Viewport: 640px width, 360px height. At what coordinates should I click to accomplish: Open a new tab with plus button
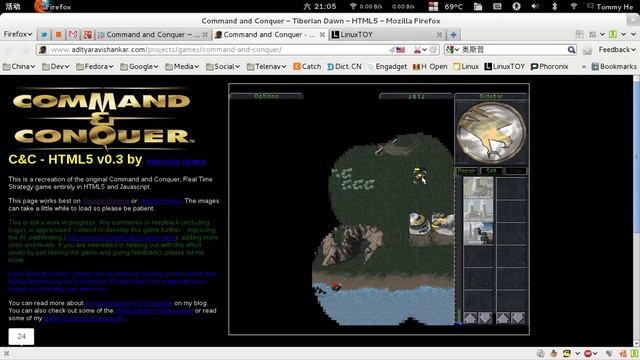pos(453,35)
